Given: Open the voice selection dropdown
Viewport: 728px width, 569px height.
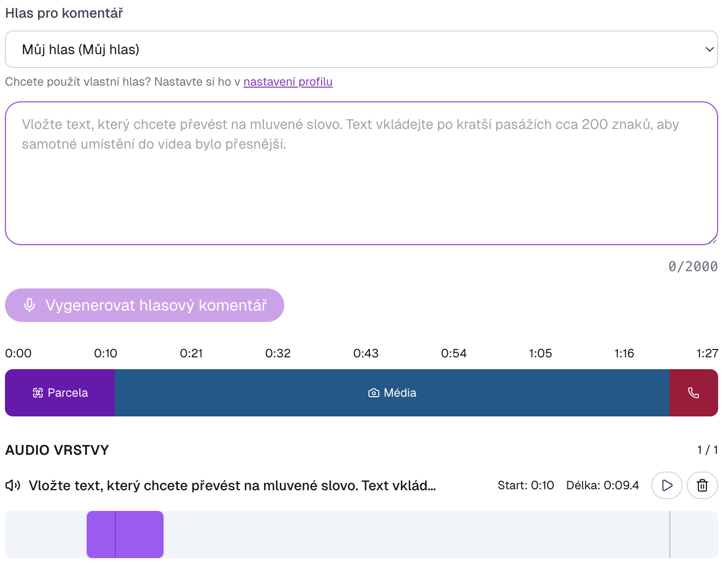Looking at the screenshot, I should click(x=361, y=49).
